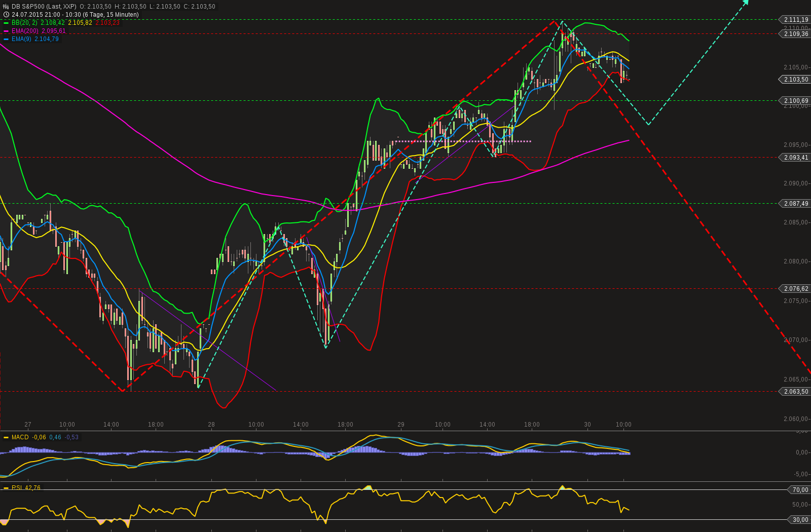Click the blue EMA(9) legend marker

pos(6,39)
